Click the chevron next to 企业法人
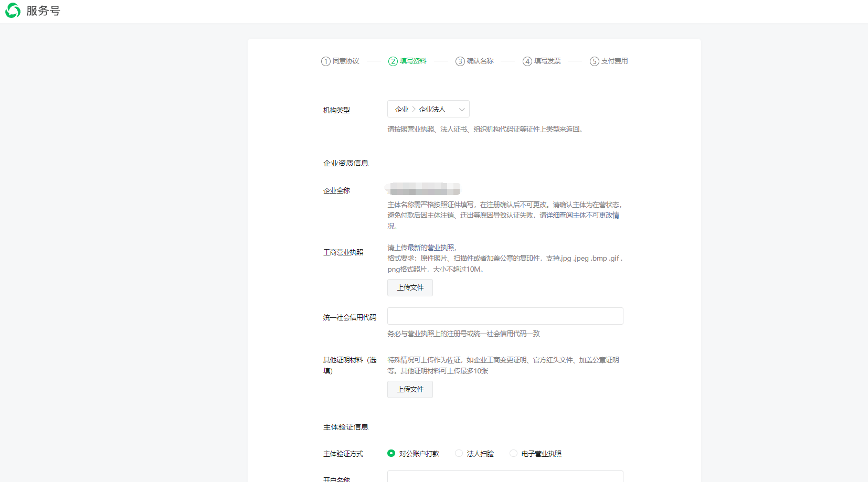The width and height of the screenshot is (868, 482). pyautogui.click(x=461, y=109)
